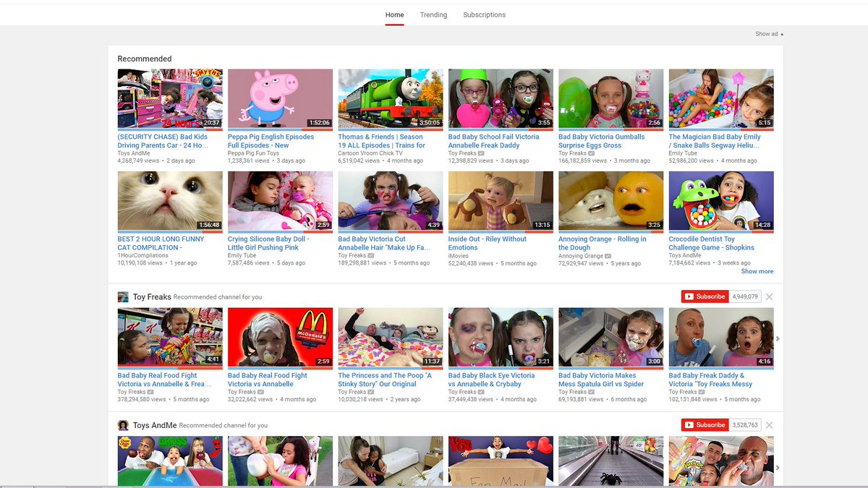Expand the Show ad toggle
The height and width of the screenshot is (488, 868).
(x=769, y=34)
